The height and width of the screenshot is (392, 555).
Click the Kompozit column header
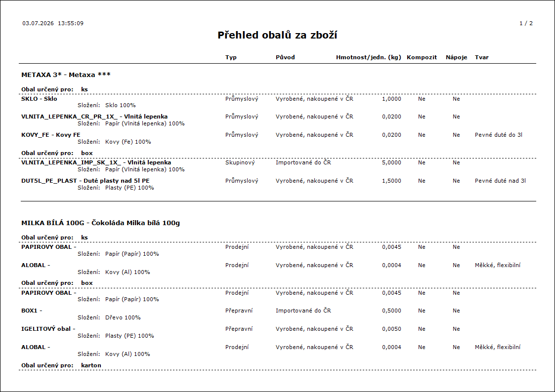point(422,57)
